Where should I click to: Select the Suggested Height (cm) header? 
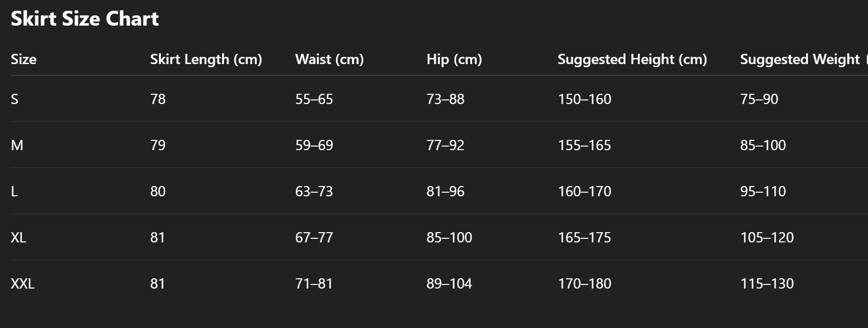632,59
